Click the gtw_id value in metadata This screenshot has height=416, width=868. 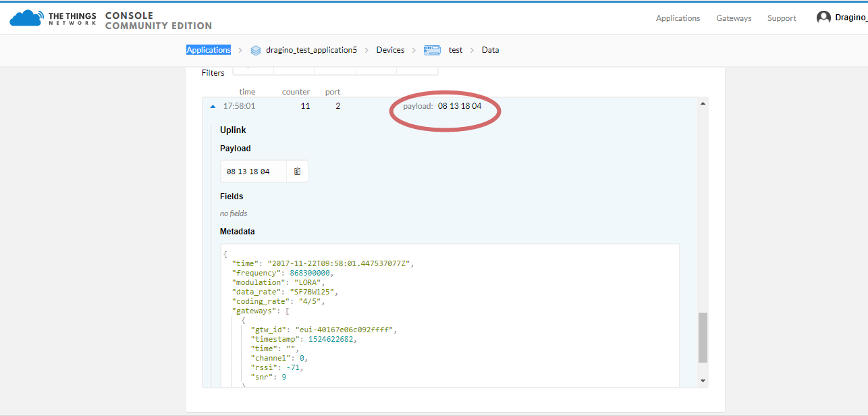[x=346, y=330]
